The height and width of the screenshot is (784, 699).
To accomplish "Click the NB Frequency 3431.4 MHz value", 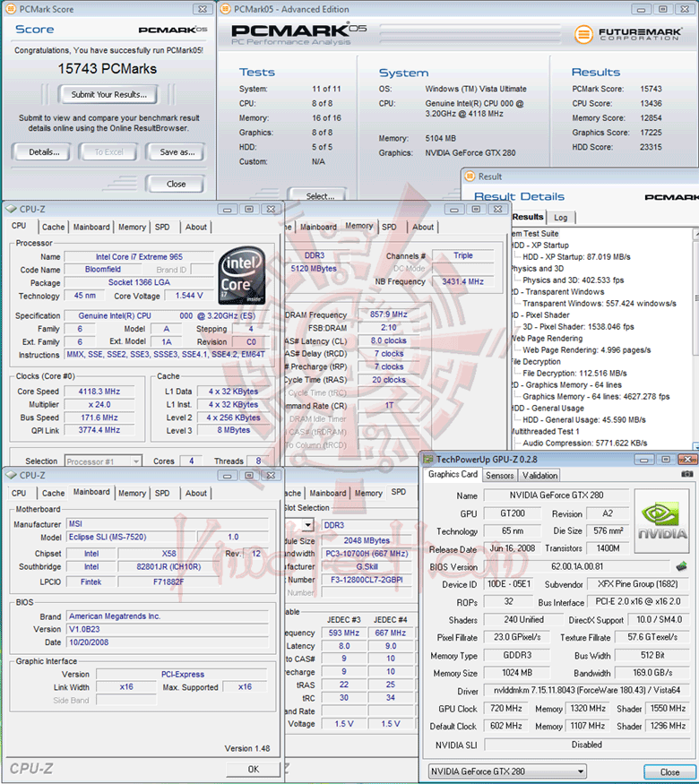I will point(462,281).
